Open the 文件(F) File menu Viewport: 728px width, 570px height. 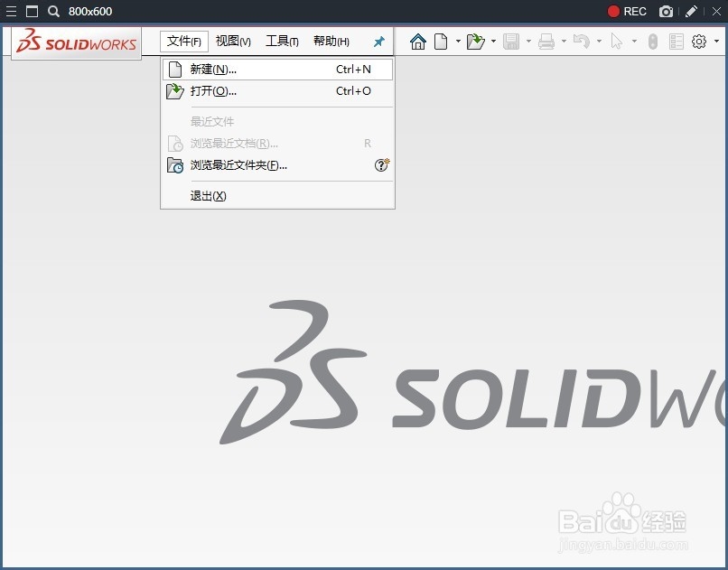coord(184,42)
